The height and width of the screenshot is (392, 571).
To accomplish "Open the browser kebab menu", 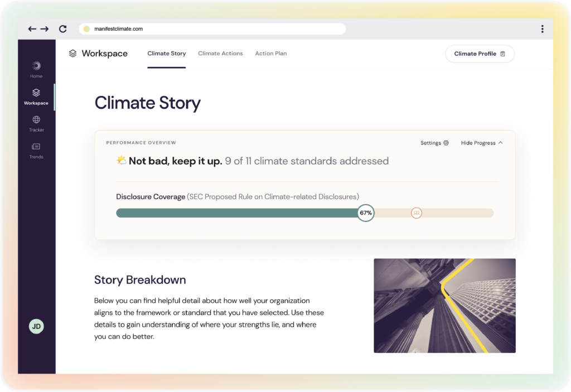I will (x=542, y=28).
